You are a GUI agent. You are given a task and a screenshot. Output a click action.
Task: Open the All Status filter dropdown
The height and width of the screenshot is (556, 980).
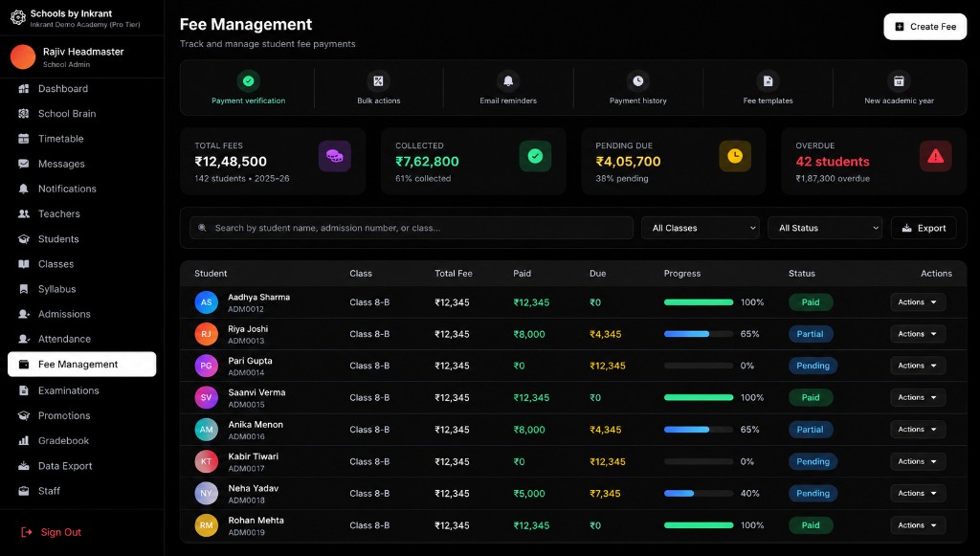point(825,228)
